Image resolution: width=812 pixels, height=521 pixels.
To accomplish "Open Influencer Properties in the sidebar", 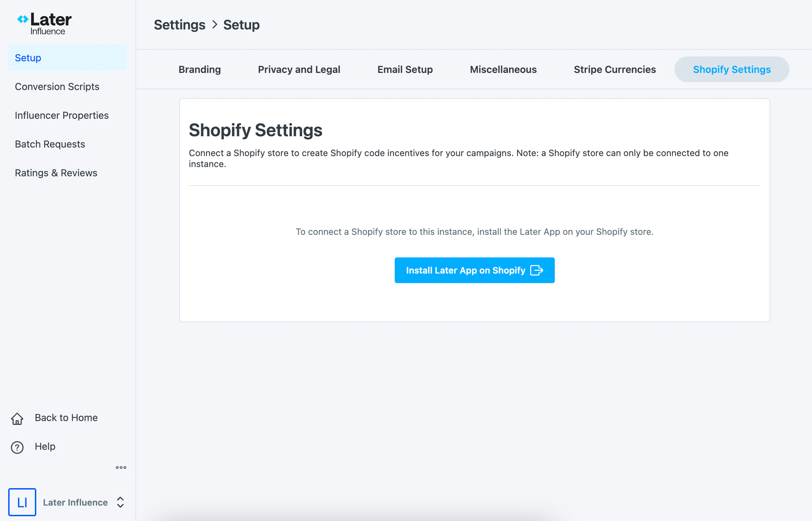I will [x=62, y=115].
